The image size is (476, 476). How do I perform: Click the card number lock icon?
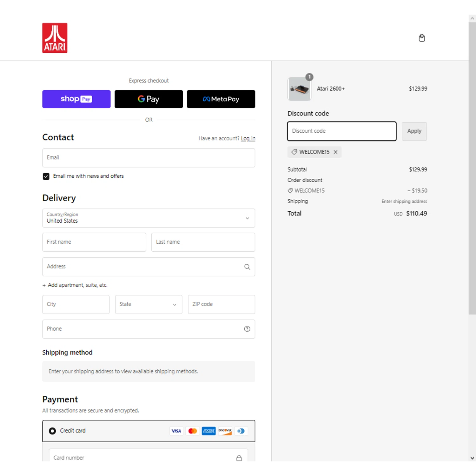[239, 458]
